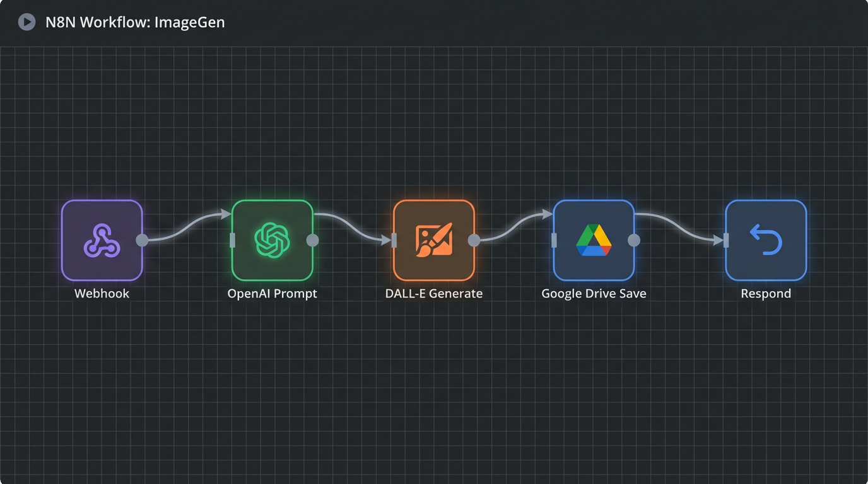
Task: Select the Webhook node icon
Action: [102, 240]
